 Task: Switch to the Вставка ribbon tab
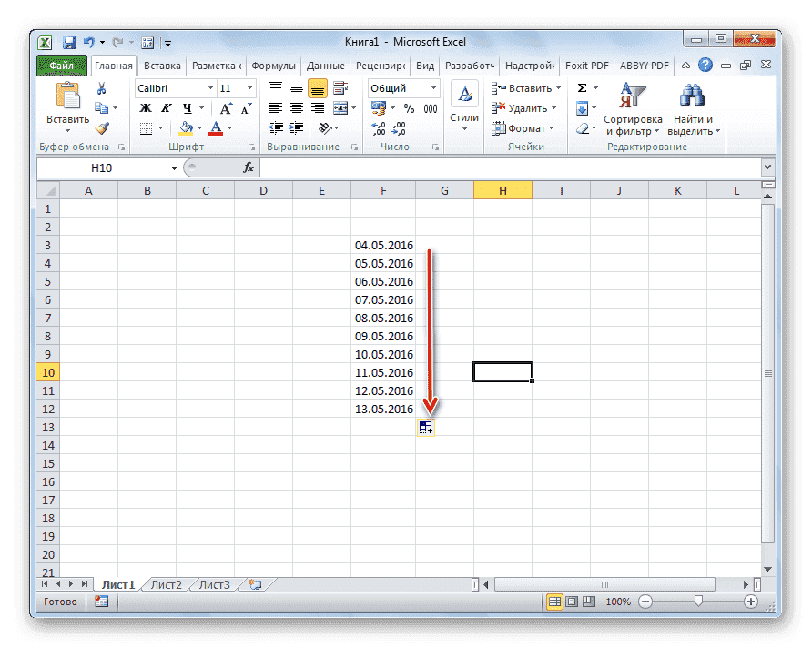click(162, 65)
